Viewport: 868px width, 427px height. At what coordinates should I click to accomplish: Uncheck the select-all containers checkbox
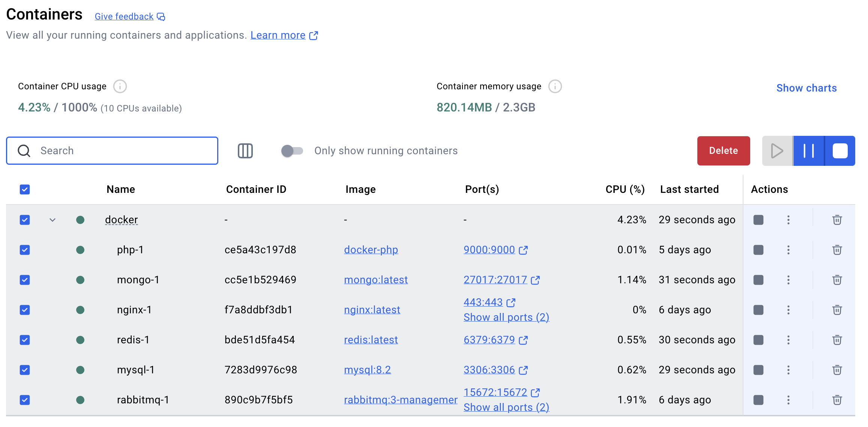[24, 189]
